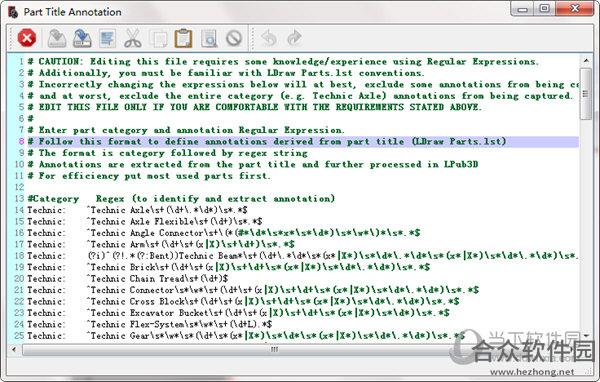
Task: Click the Technic Beam regex on line 18
Action: 333,256
